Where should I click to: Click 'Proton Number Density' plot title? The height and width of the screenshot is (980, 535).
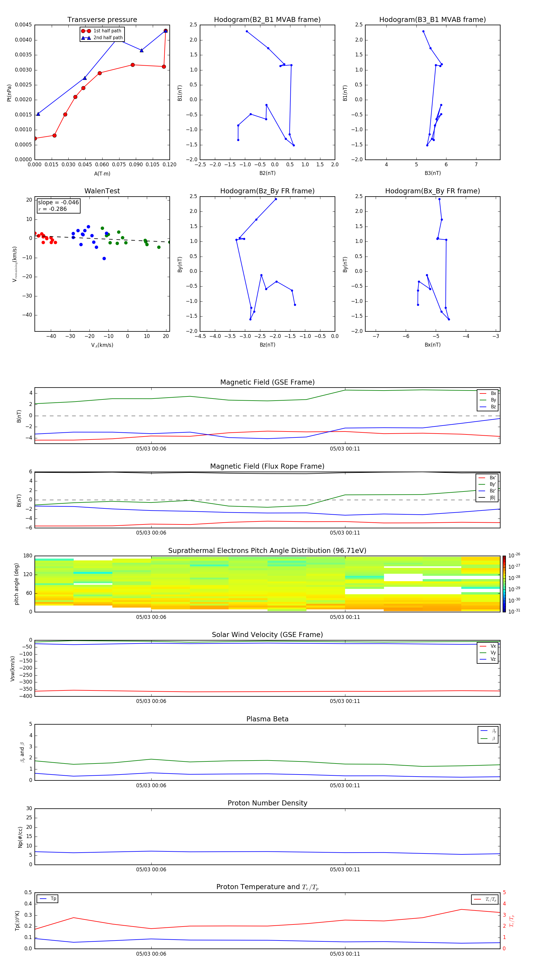pyautogui.click(x=267, y=803)
